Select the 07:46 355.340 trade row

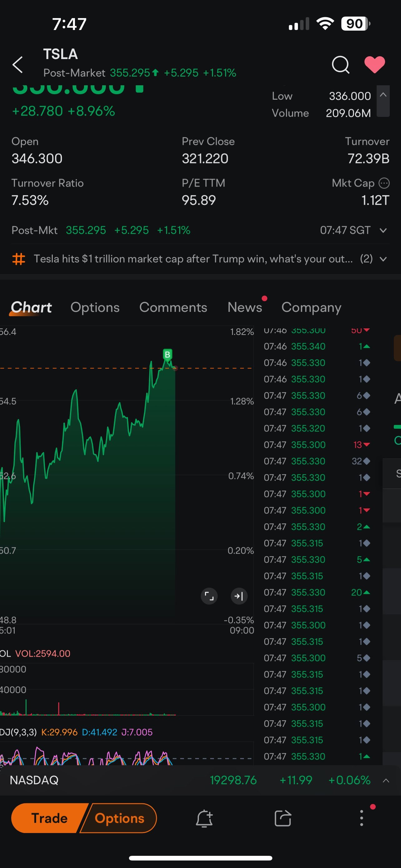pos(317,347)
